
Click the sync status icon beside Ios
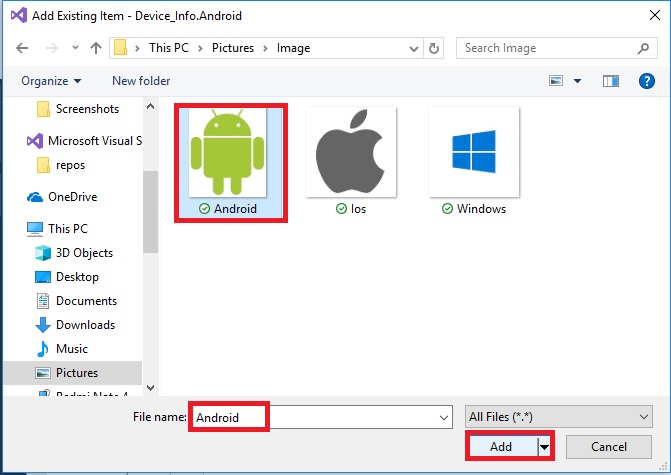[x=341, y=208]
